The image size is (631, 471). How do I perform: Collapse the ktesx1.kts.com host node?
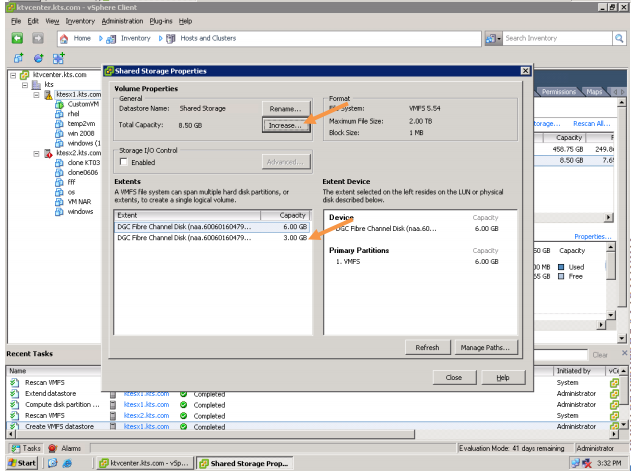36,94
